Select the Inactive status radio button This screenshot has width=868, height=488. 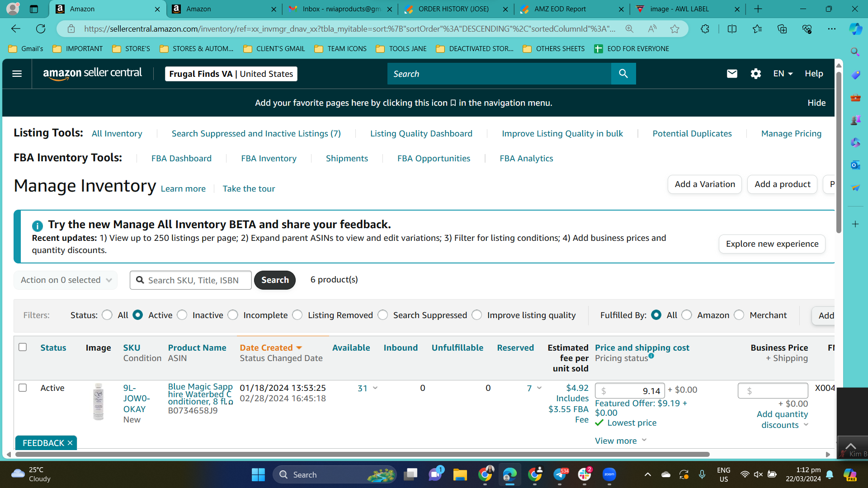click(x=182, y=315)
